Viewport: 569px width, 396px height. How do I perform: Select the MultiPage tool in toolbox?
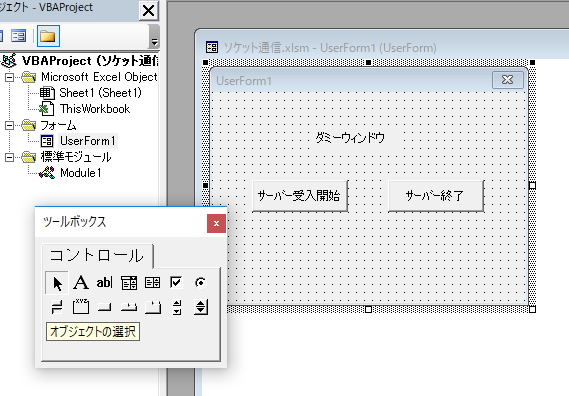pyautogui.click(x=152, y=307)
